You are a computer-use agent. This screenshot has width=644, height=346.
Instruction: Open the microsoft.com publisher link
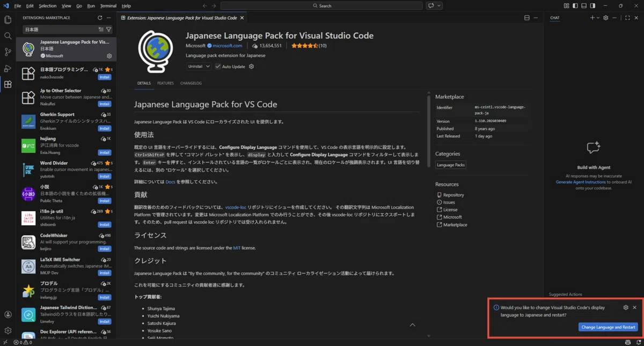click(227, 46)
